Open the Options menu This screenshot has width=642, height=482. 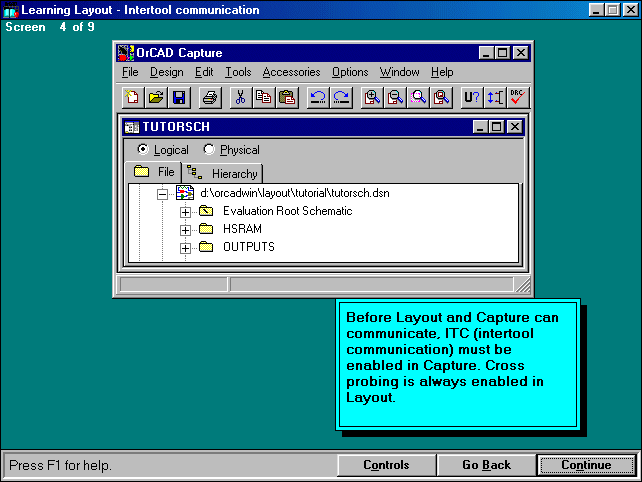[x=350, y=72]
